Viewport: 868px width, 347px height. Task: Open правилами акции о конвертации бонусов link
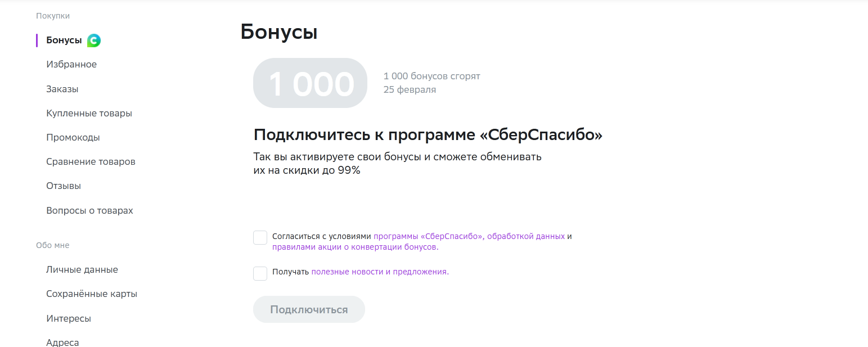[355, 247]
